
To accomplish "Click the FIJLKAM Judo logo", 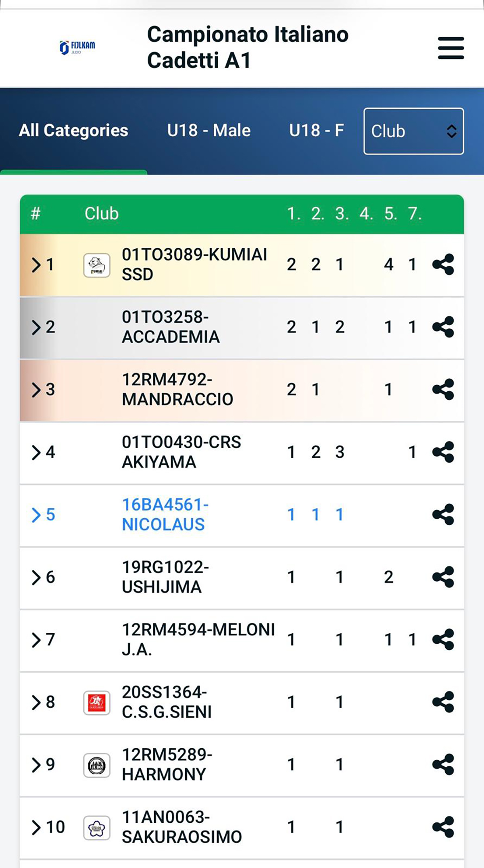I will click(77, 48).
